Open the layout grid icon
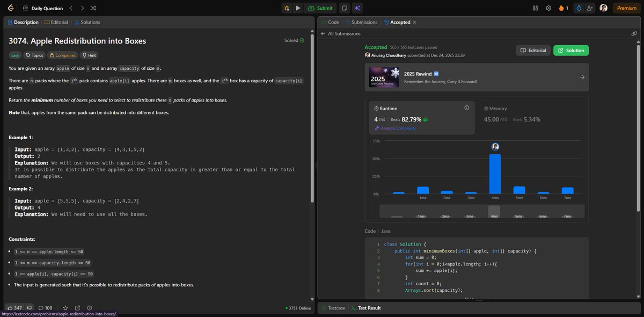 pos(535,8)
